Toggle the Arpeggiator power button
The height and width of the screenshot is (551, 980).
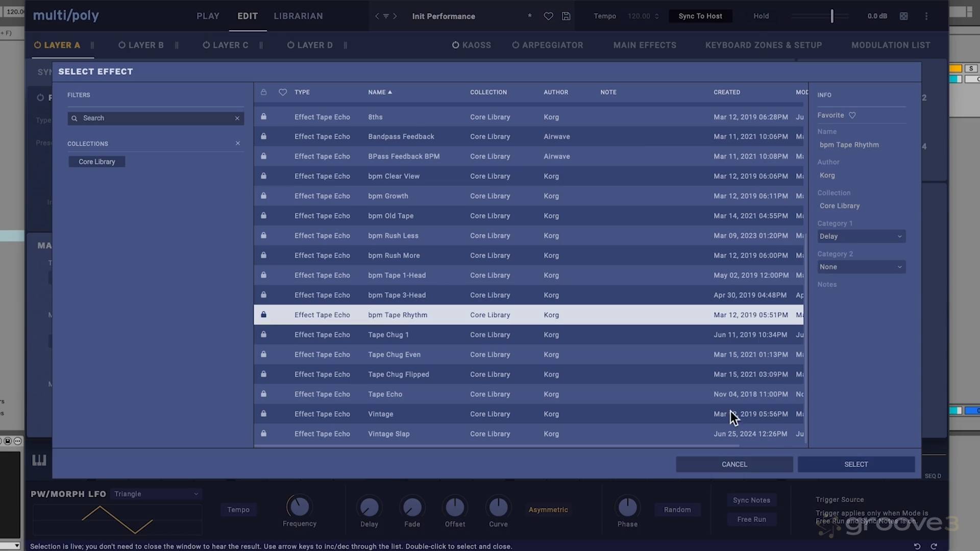click(x=516, y=45)
